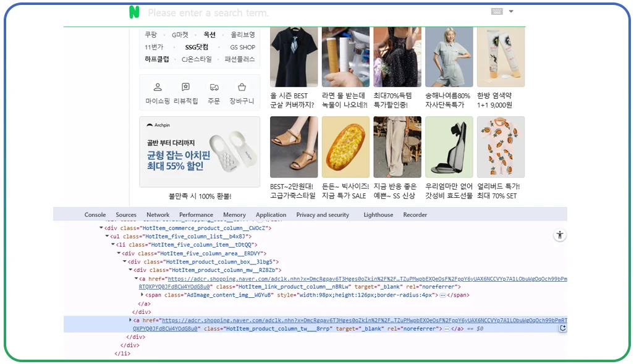Screen dimensions: 634x364
Task: Open the SSG닷컴 shopping mall link
Action: pyautogui.click(x=197, y=47)
